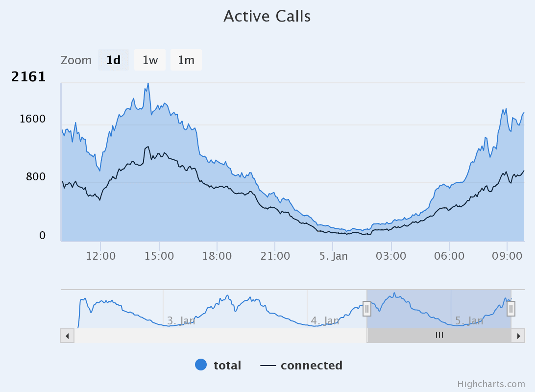Click the 15:00 x-axis tick label
Image resolution: width=535 pixels, height=392 pixels.
159,256
